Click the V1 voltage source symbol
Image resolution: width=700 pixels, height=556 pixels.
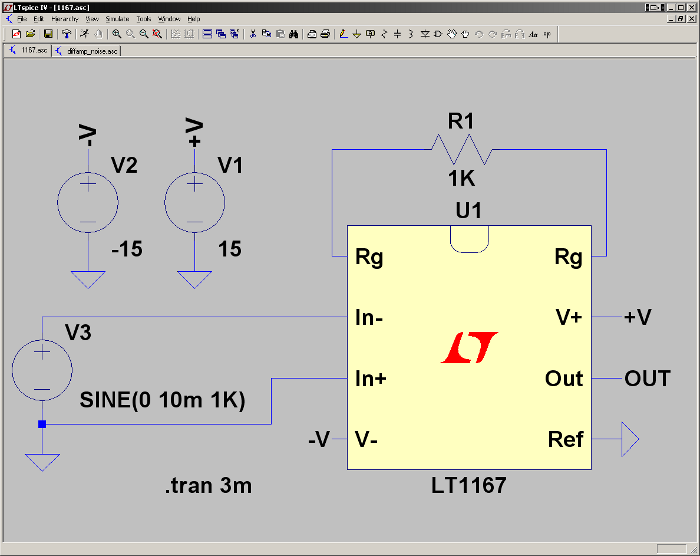coord(195,202)
